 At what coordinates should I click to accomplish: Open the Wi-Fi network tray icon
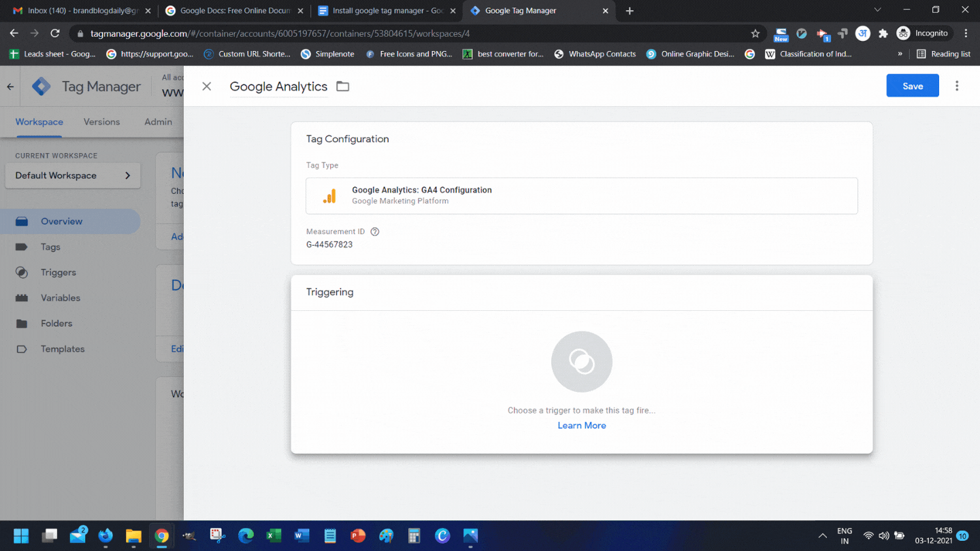(868, 536)
